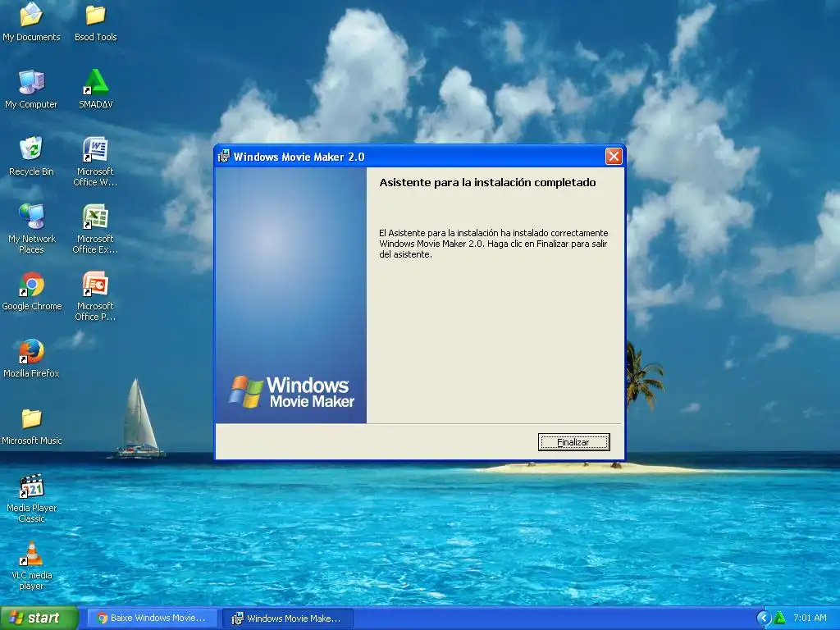Select the Microsoft Office Excel shortcut

coord(95,230)
